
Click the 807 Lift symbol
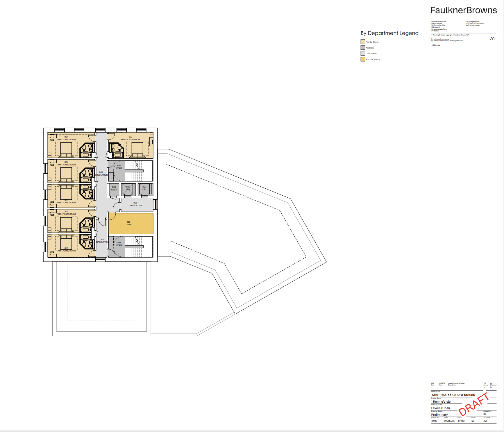(144, 189)
